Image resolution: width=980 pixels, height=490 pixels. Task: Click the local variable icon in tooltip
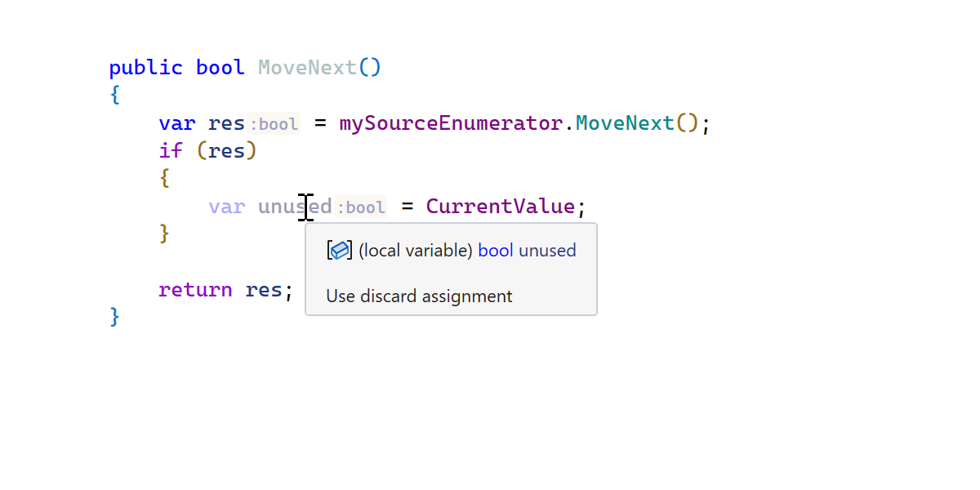tap(339, 251)
